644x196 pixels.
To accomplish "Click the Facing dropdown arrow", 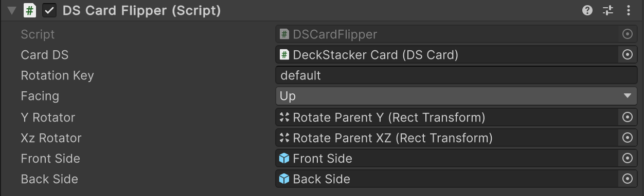I will (x=627, y=96).
